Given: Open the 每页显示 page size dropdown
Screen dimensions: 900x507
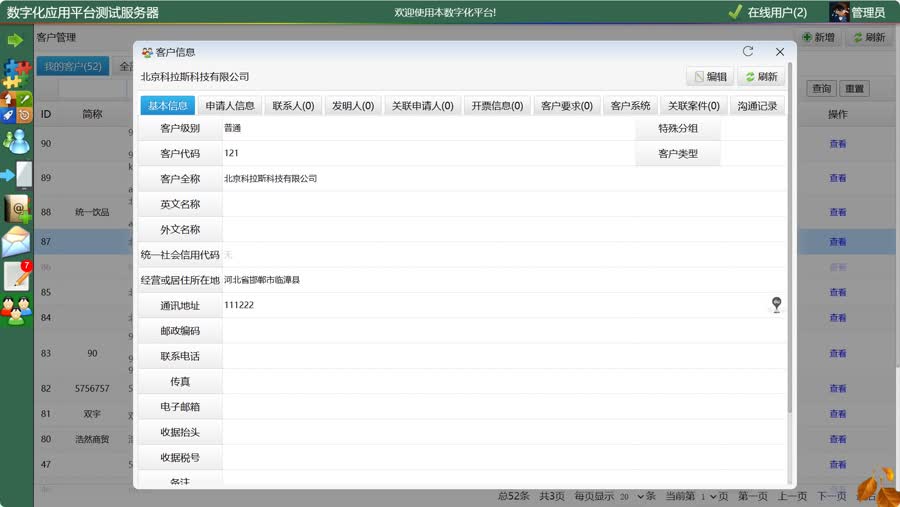Looking at the screenshot, I should (x=629, y=496).
